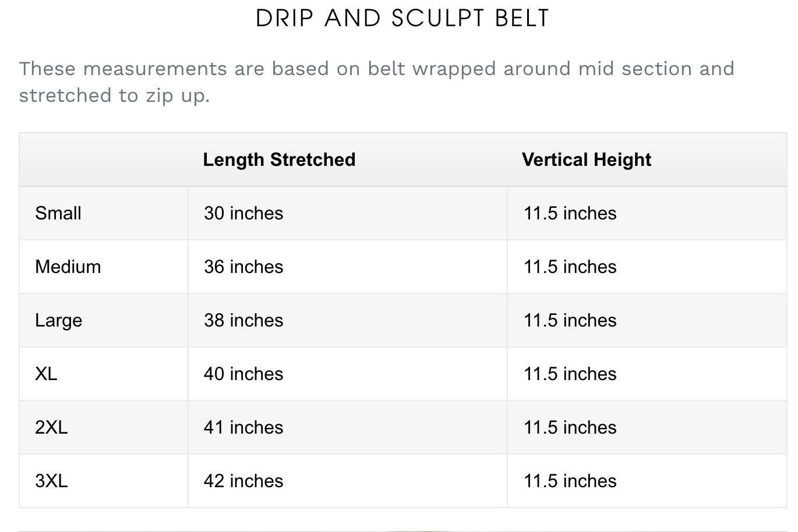Click the 42 inches length cell
The height and width of the screenshot is (532, 798).
click(x=243, y=481)
